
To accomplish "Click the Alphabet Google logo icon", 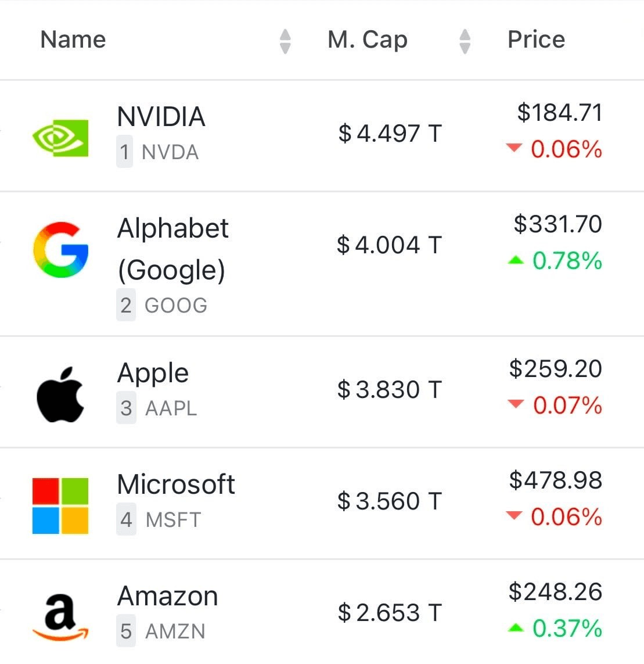I will click(x=60, y=249).
